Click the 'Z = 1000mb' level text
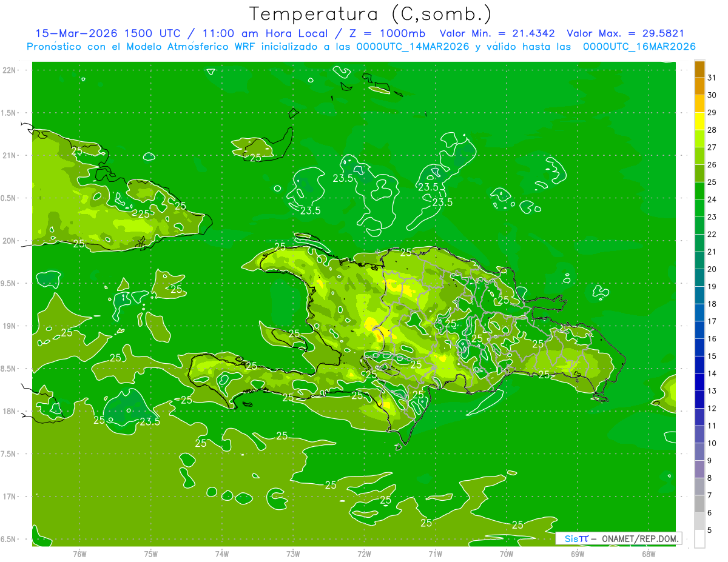Viewport: 728px width, 562px height. 388,33
